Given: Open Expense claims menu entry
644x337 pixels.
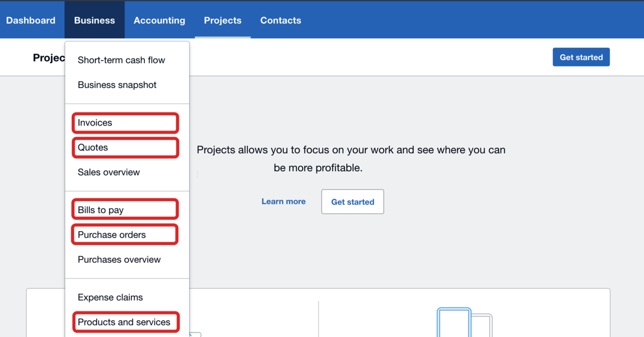Looking at the screenshot, I should (x=127, y=297).
